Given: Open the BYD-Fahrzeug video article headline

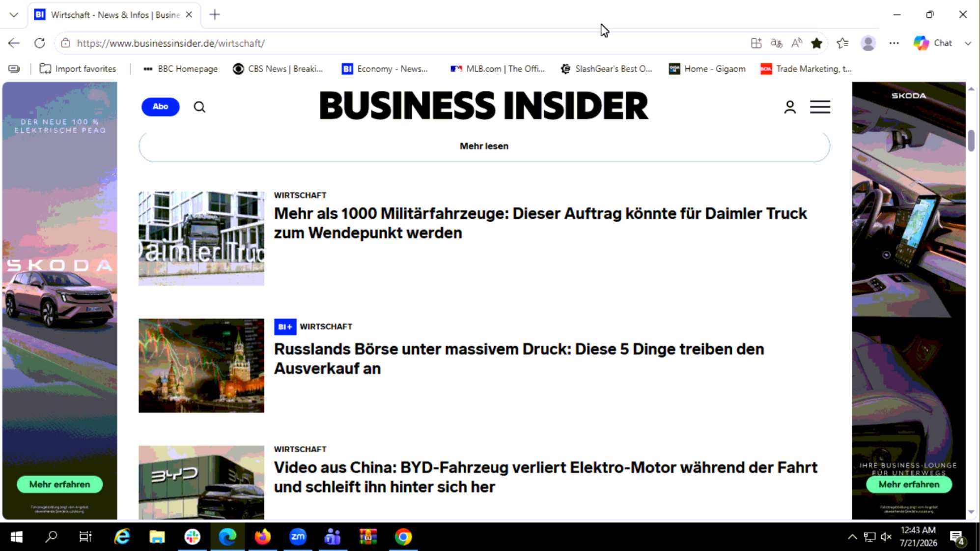Looking at the screenshot, I should pyautogui.click(x=546, y=477).
